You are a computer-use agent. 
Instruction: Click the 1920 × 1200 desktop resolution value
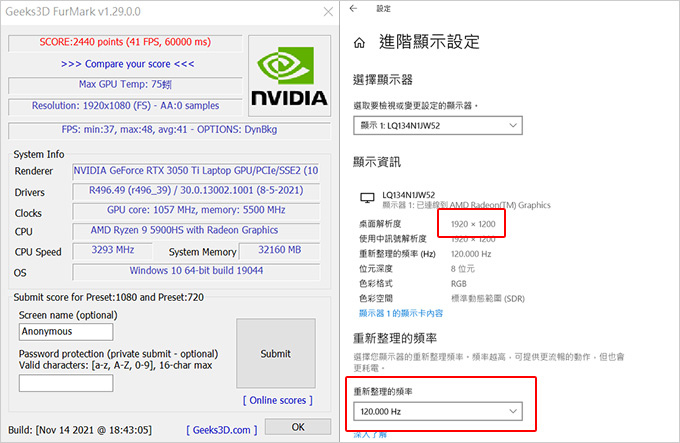pyautogui.click(x=473, y=224)
